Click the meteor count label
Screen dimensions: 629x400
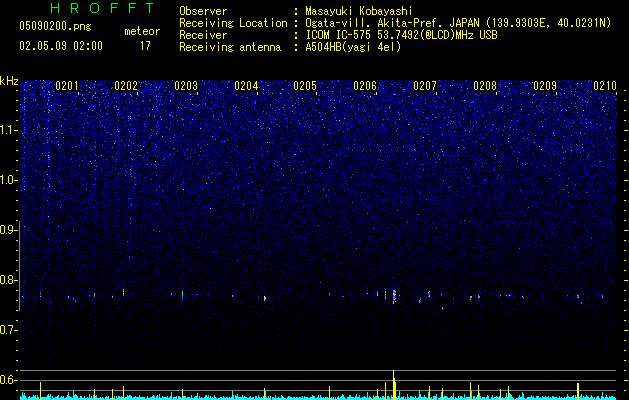click(x=142, y=31)
